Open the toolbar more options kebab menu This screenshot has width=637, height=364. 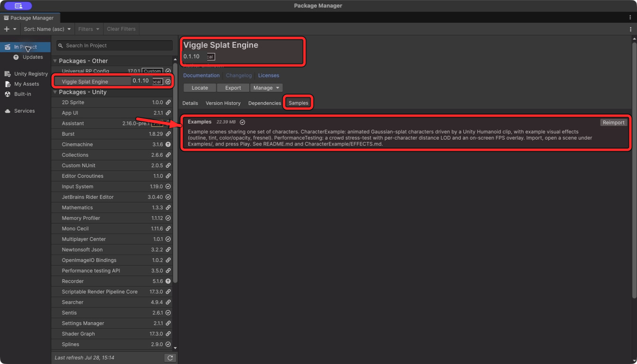point(630,29)
